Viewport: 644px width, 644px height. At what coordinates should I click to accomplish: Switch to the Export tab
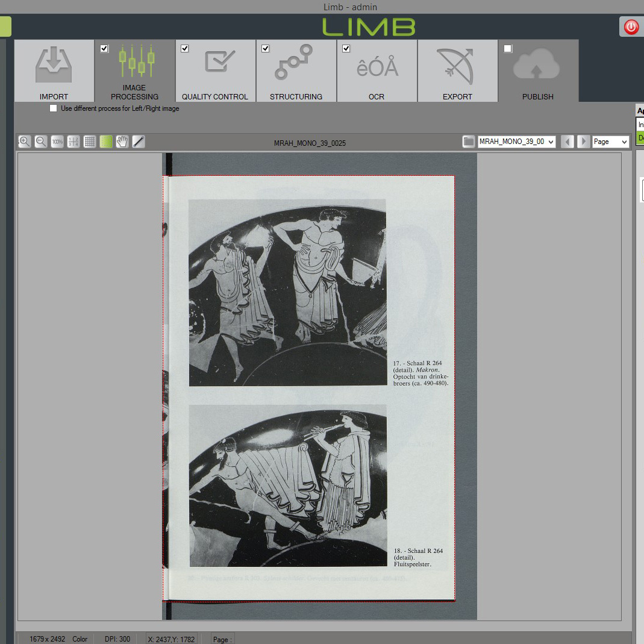click(457, 71)
